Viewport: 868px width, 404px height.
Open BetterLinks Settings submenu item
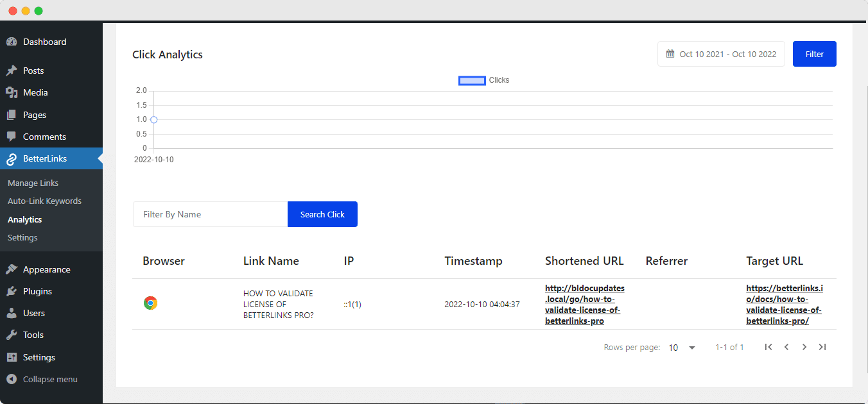pyautogui.click(x=22, y=237)
